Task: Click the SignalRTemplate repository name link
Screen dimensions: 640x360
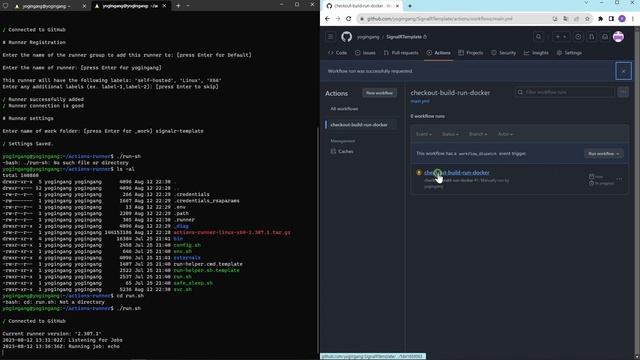Action: coord(404,37)
